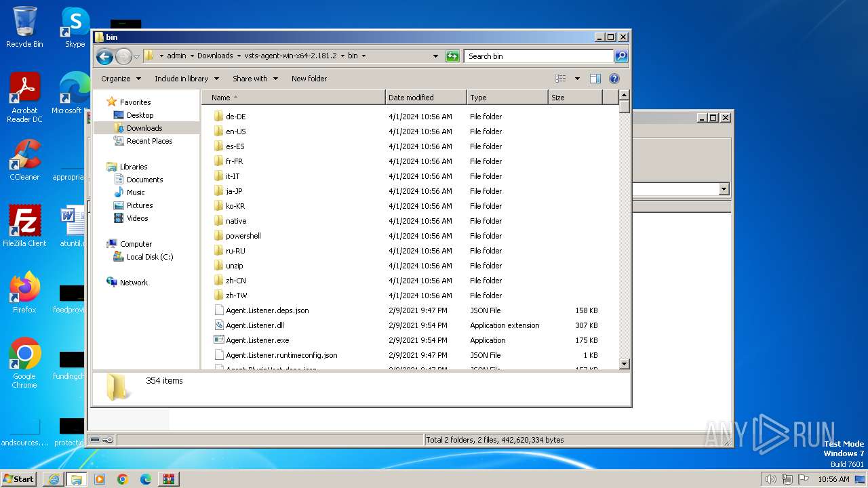Select Agent.Listener.runtimeconfig.json file
Viewport: 868px width, 488px height.
281,355
